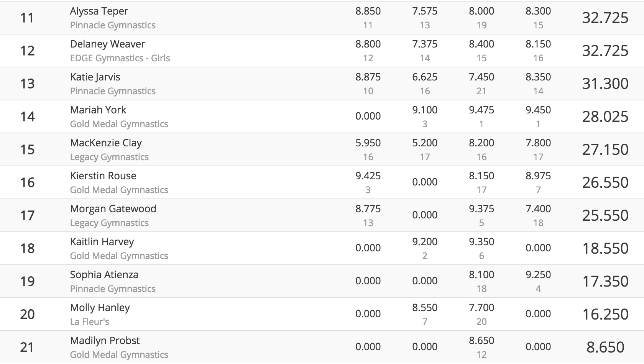Click Alyssa Teper's 32.725 total score
This screenshot has height=364, width=644.
coord(605,18)
